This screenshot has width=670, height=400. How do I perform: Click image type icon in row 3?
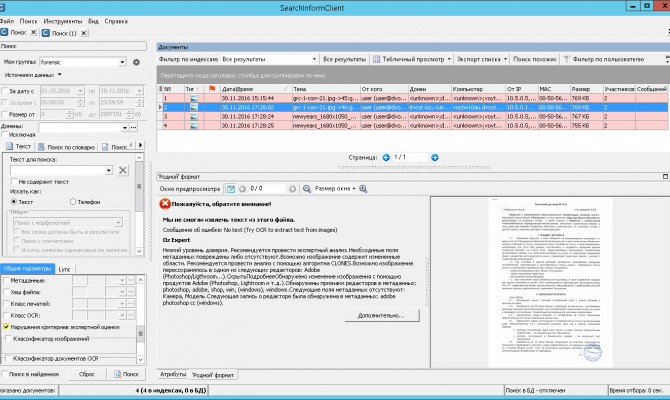(x=194, y=116)
